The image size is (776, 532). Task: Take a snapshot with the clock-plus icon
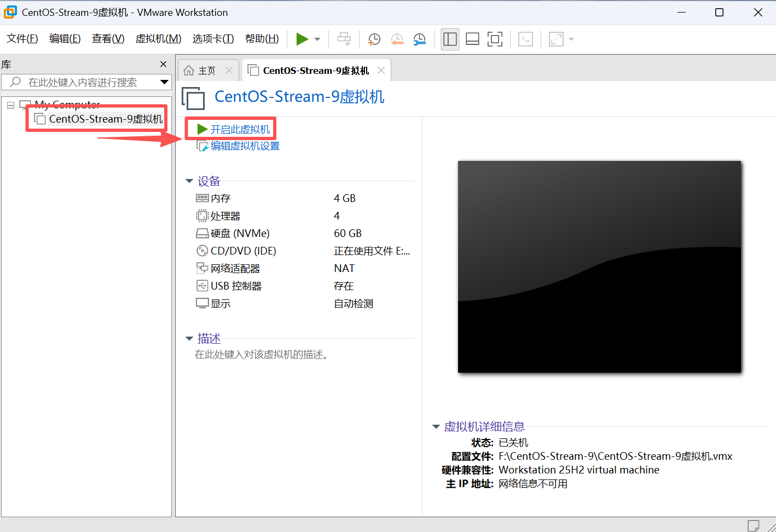click(374, 39)
